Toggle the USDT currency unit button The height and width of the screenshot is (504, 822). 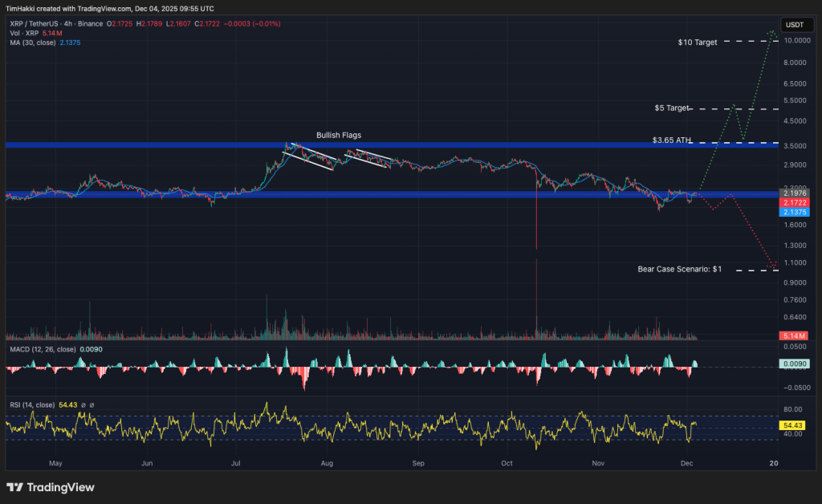click(x=797, y=25)
